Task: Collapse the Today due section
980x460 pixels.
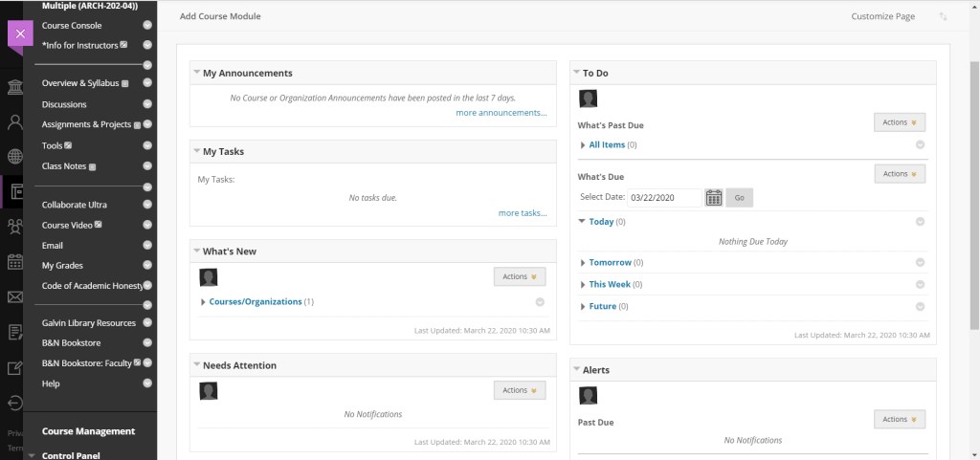Action: pyautogui.click(x=584, y=222)
